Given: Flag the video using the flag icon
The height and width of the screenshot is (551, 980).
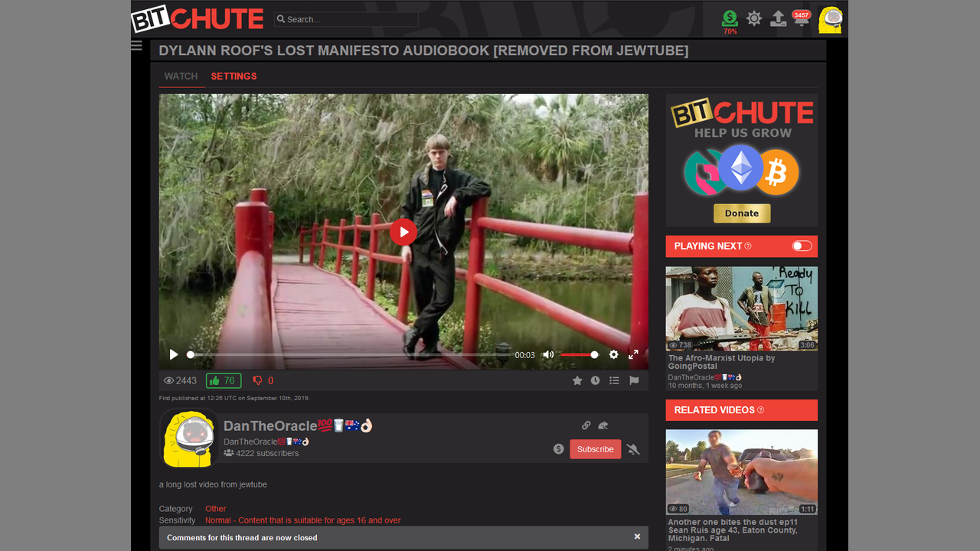Looking at the screenshot, I should (x=634, y=380).
